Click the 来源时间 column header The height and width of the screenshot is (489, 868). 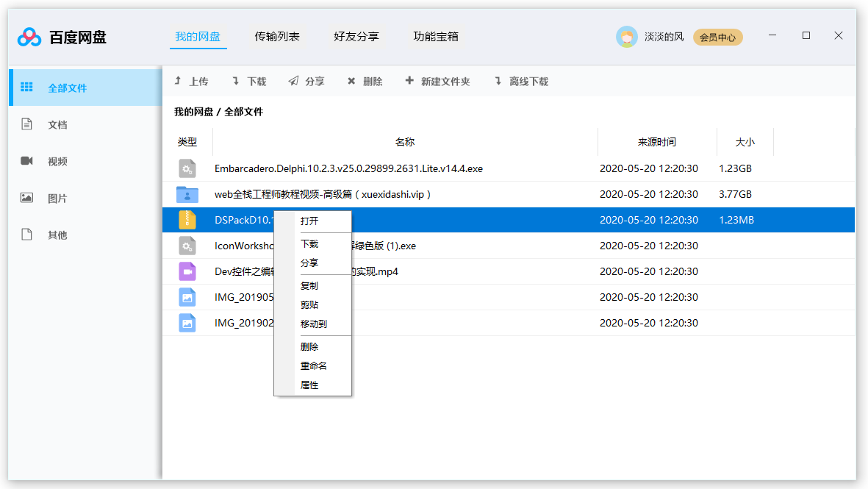coord(656,142)
